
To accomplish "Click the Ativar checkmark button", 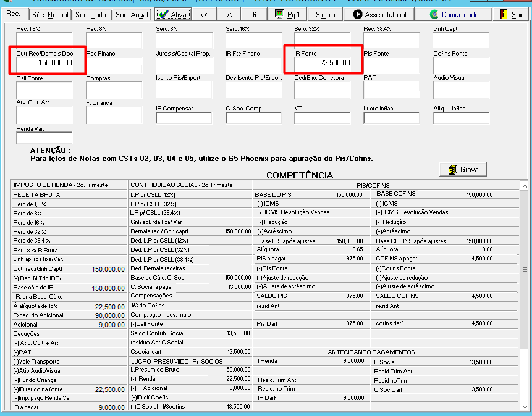I will pos(174,15).
